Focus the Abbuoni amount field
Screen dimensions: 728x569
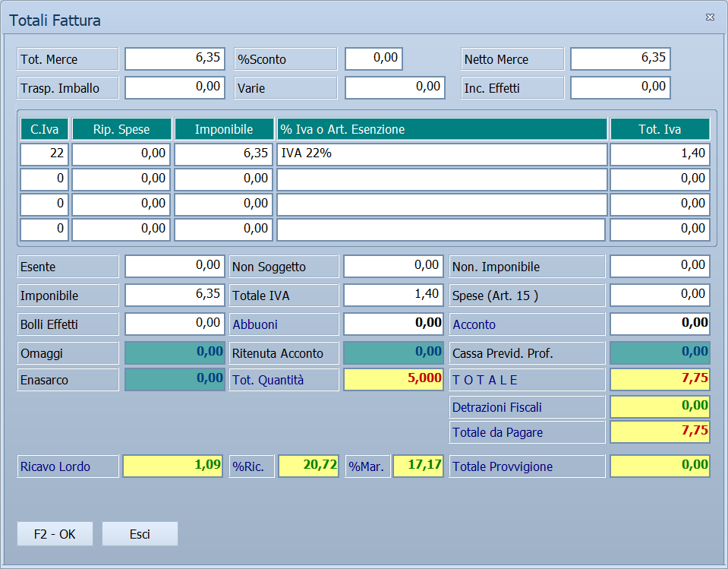click(394, 324)
